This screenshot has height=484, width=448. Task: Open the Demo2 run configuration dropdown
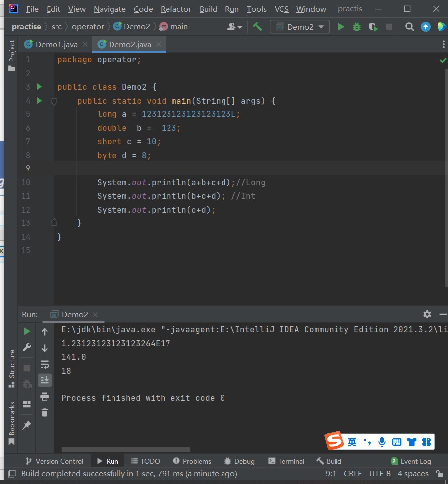300,27
